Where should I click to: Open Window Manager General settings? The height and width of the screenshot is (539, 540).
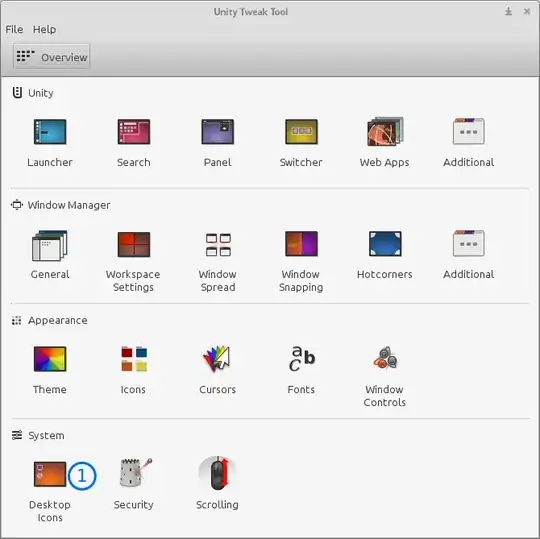[x=50, y=246]
